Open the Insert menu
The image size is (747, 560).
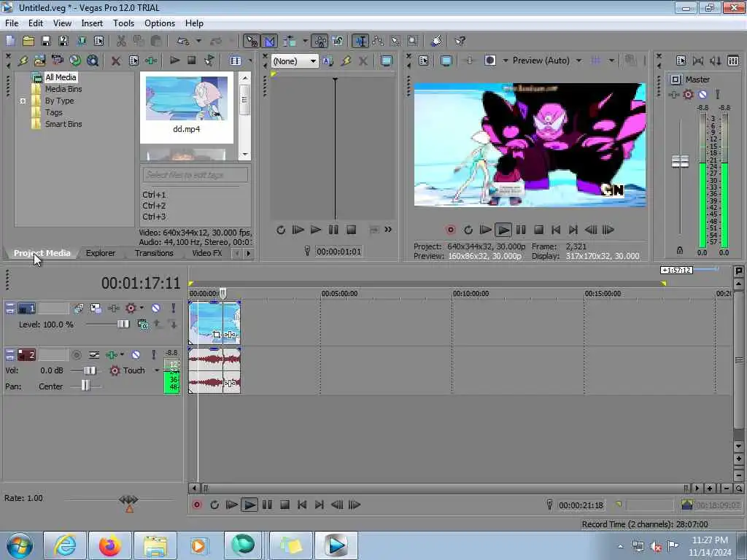tap(92, 23)
